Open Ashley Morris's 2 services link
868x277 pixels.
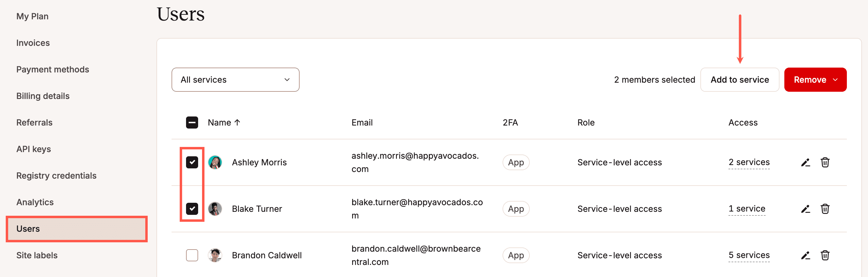749,162
